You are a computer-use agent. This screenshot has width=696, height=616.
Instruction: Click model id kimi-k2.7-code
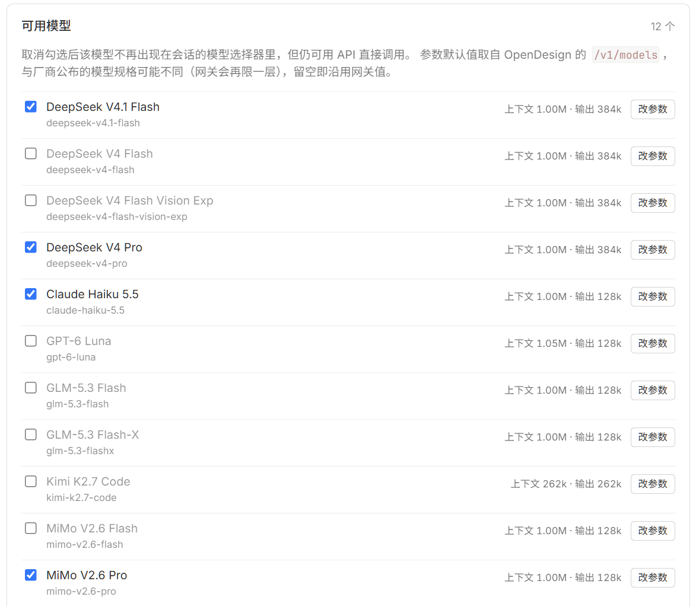click(81, 497)
